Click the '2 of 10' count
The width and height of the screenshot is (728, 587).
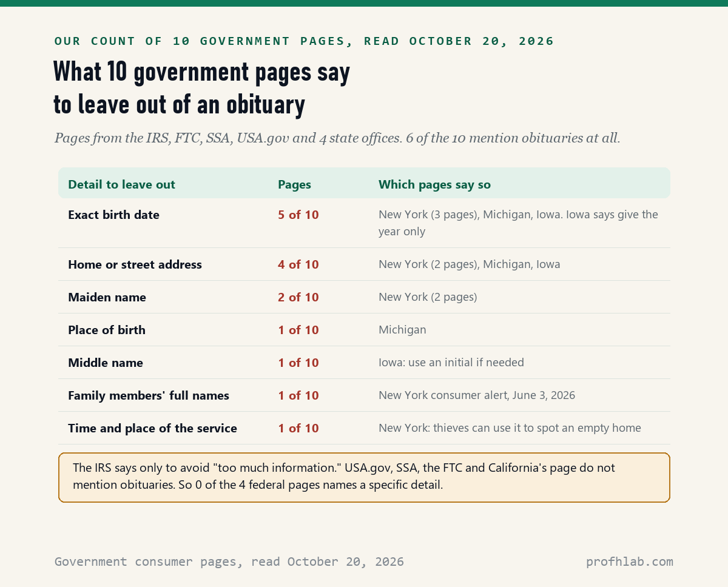[x=298, y=297]
